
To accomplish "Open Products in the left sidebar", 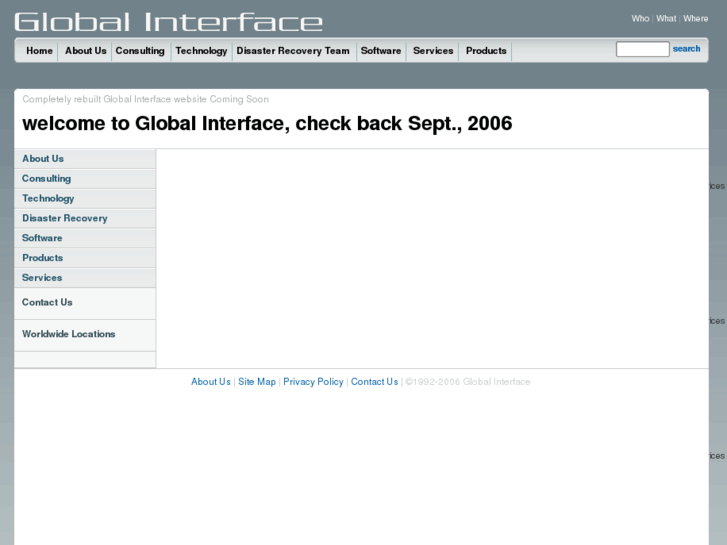I will (x=85, y=258).
